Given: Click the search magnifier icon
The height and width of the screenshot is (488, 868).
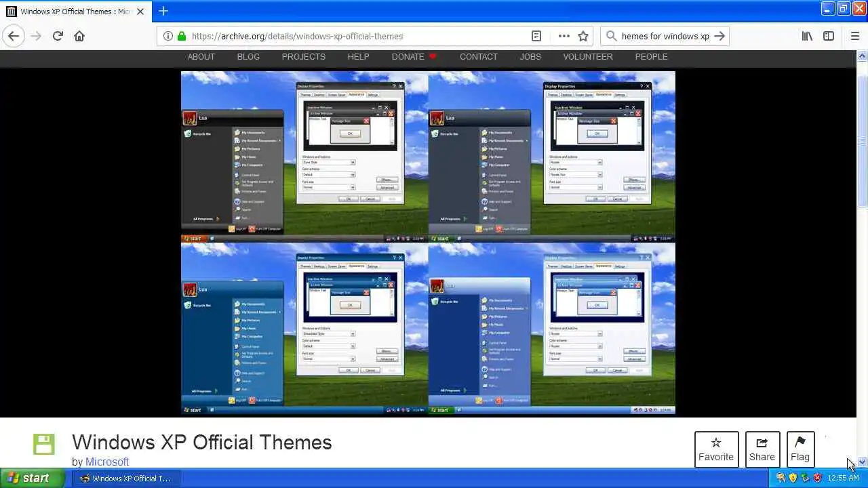Looking at the screenshot, I should coord(611,36).
